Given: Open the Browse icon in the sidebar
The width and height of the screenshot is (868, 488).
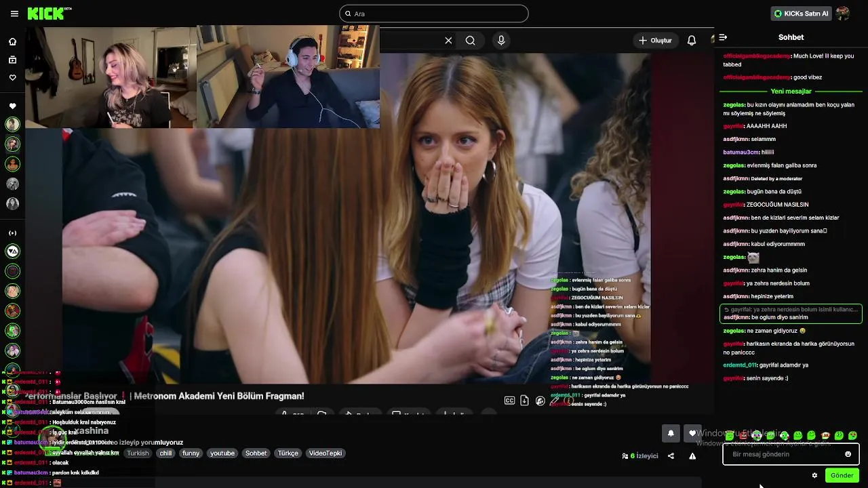Looking at the screenshot, I should 12,60.
